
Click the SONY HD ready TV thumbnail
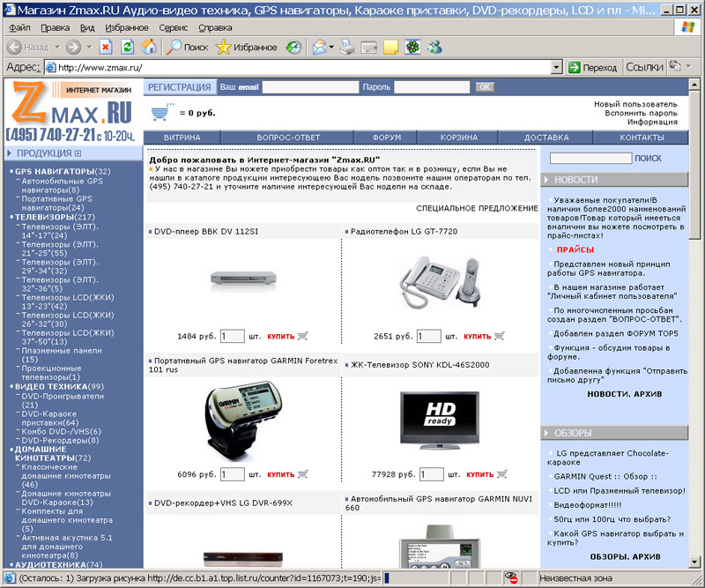pos(439,421)
